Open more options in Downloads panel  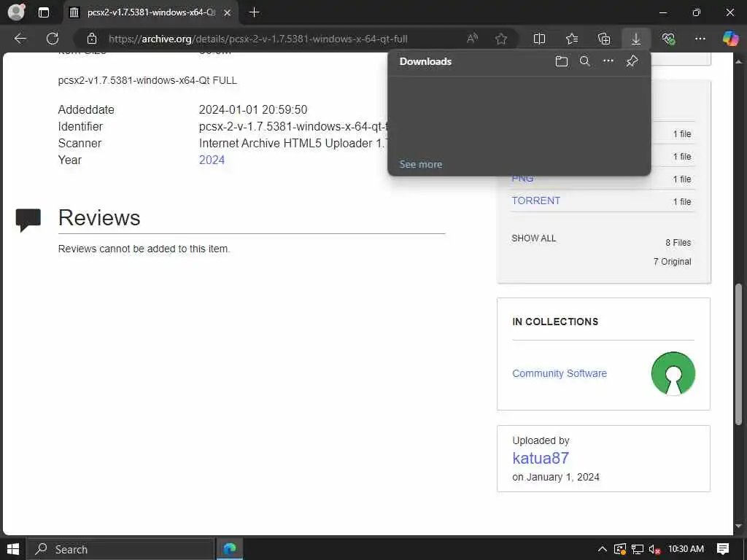click(x=608, y=61)
